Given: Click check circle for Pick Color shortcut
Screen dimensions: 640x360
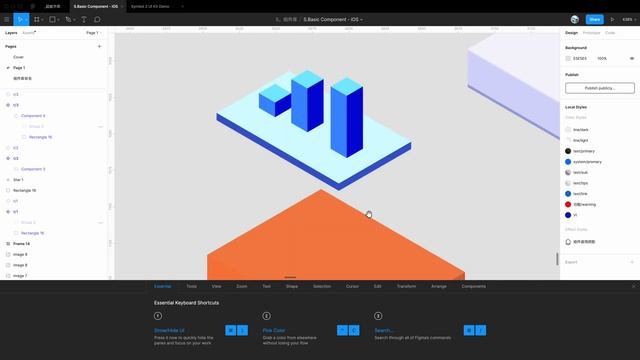Looking at the screenshot, I should point(267,316).
